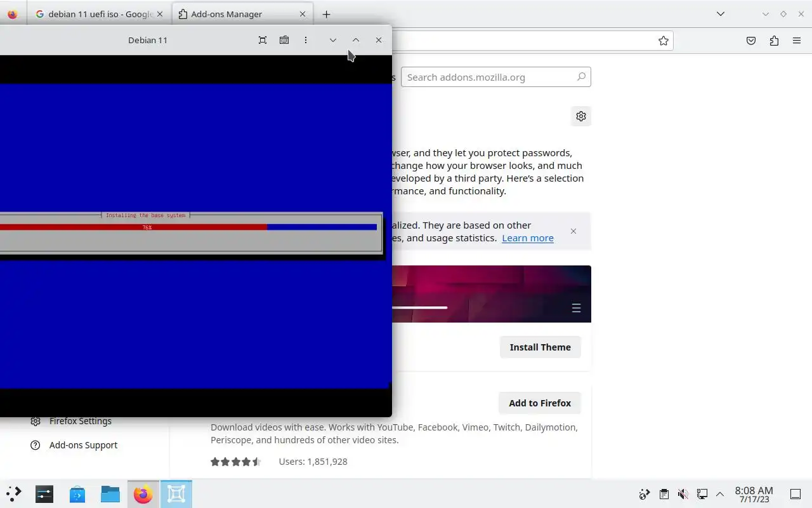This screenshot has width=812, height=508.
Task: Click the theme preview menu icon
Action: [x=576, y=308]
